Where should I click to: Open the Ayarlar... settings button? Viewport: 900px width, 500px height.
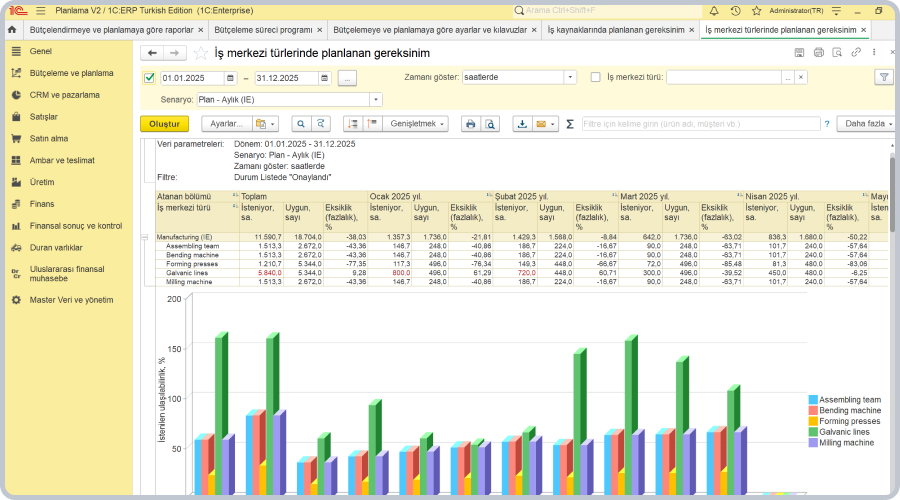(x=226, y=123)
